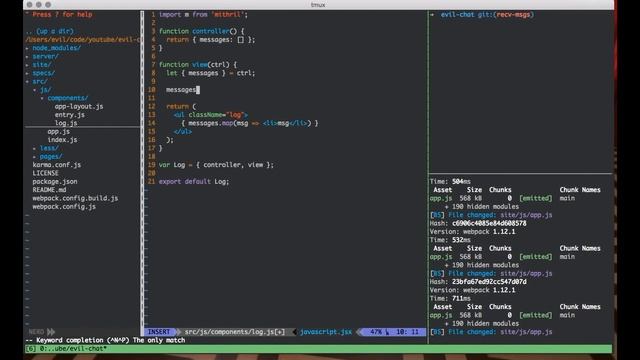Viewport: 640px width, 360px height.
Task: Click Hash 23bfa67ed92cc547d07d line
Action: pyautogui.click(x=478, y=282)
